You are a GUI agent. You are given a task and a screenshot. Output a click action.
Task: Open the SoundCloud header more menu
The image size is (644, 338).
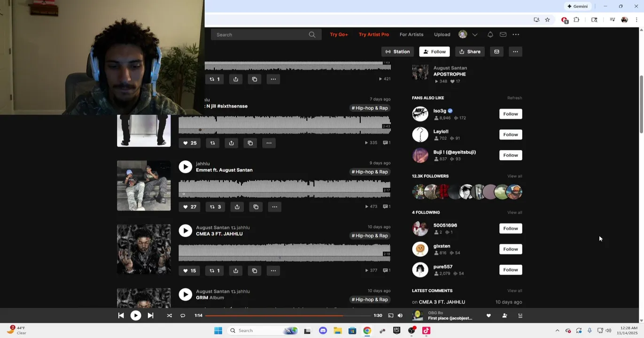point(516,34)
